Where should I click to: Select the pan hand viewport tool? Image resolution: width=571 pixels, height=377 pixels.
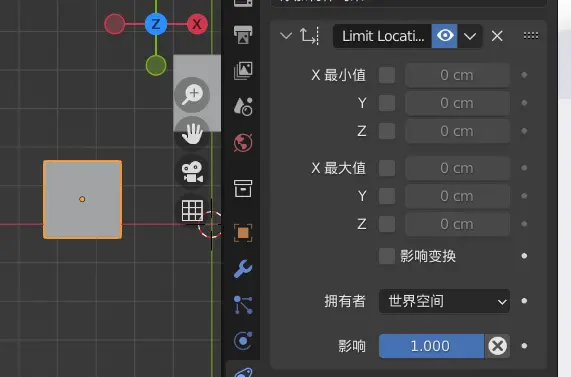(192, 134)
